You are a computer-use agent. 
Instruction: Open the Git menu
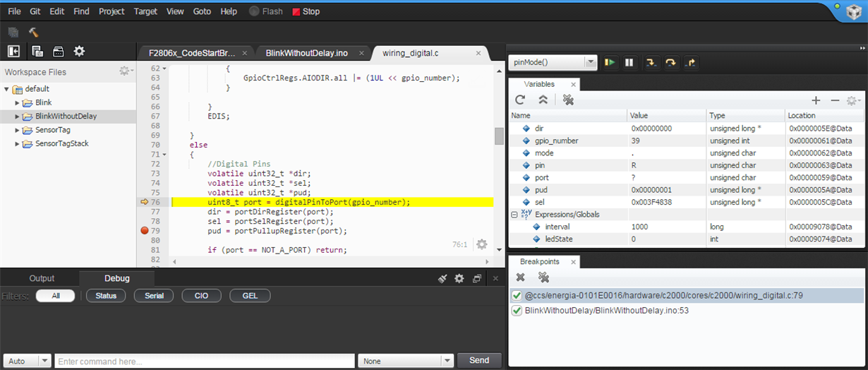coord(35,11)
